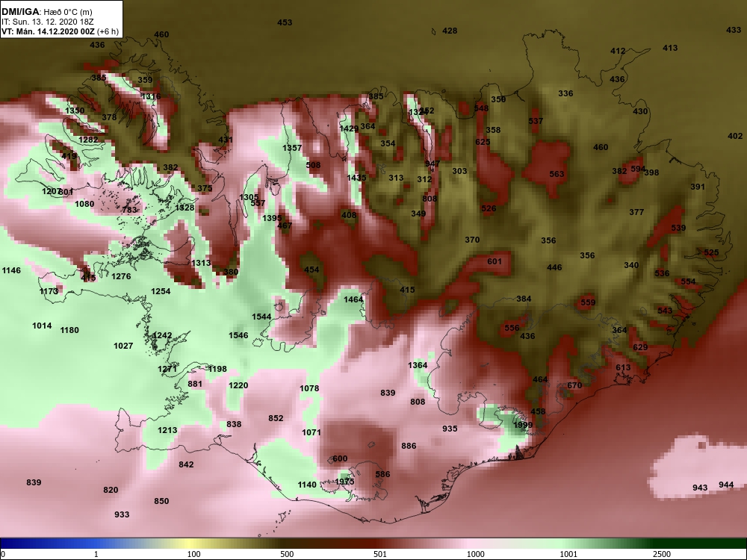Viewport: 747px width, 560px height.
Task: Select the value '944'
Action: (726, 485)
